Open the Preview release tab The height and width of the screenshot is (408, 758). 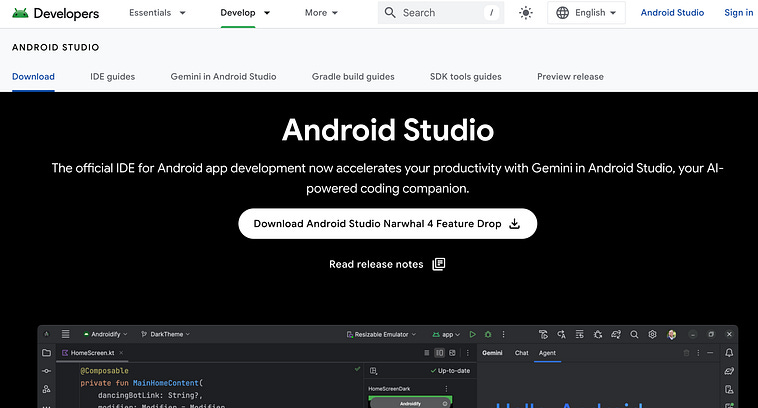(x=570, y=76)
